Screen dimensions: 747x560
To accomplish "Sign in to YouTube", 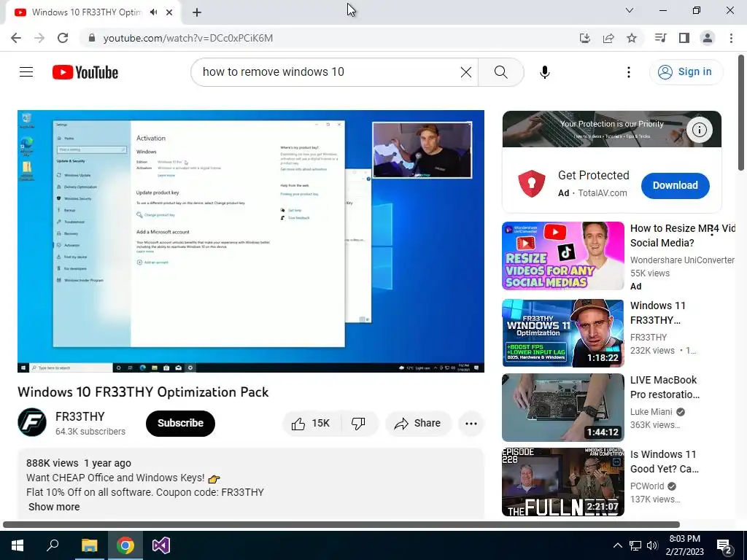I will pyautogui.click(x=686, y=72).
